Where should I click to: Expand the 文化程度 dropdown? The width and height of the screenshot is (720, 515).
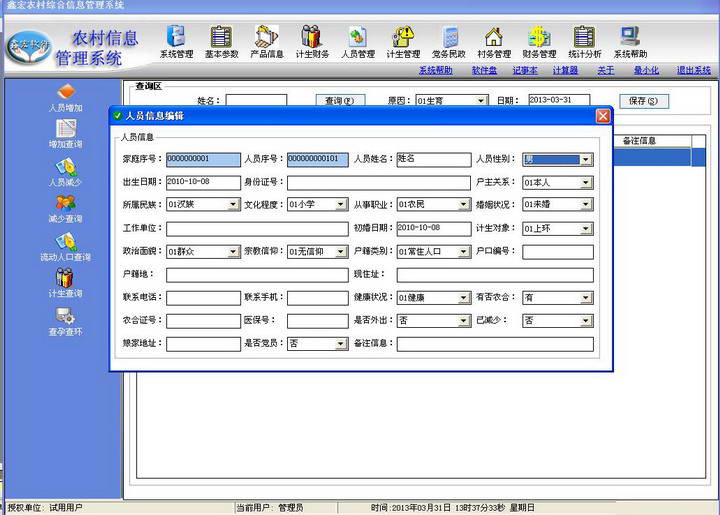tap(341, 204)
